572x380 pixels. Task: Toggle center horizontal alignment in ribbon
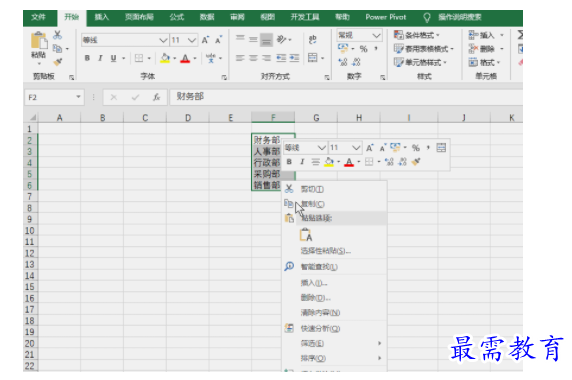(253, 58)
